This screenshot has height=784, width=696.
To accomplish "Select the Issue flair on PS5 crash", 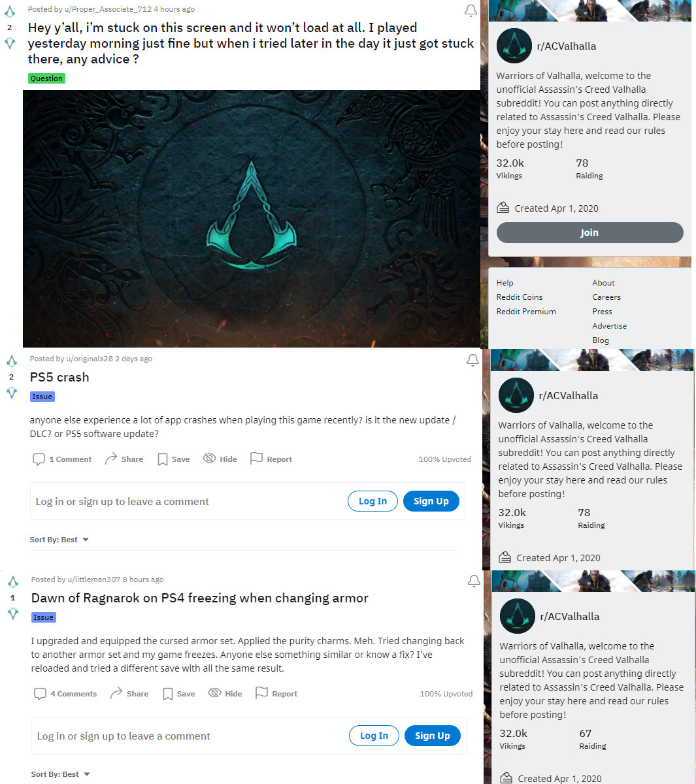I will pos(42,397).
